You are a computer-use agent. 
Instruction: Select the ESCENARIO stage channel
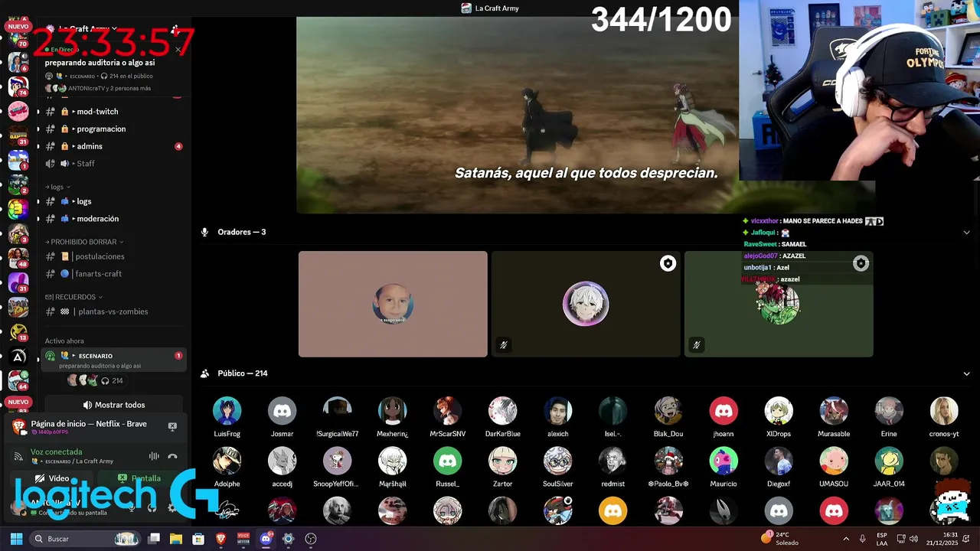113,360
